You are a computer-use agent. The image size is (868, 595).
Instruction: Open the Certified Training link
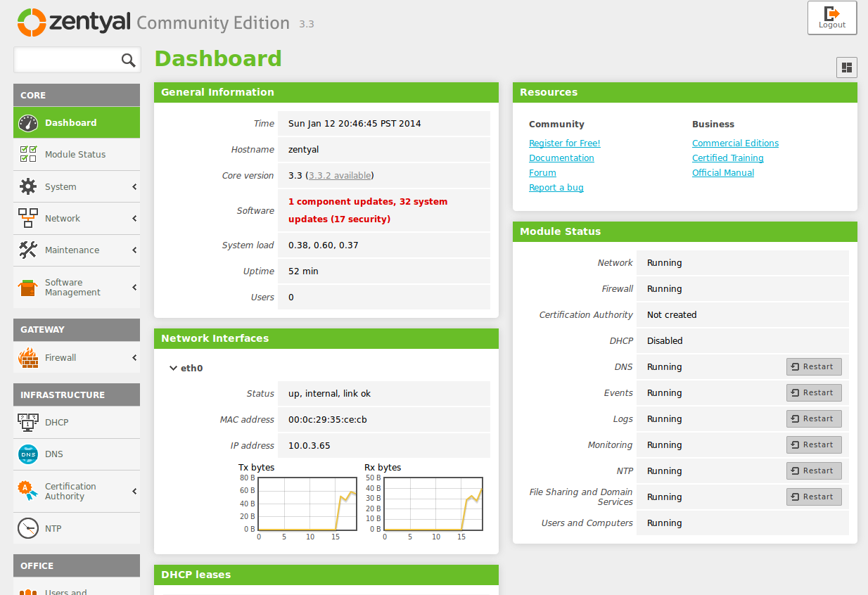coord(728,158)
